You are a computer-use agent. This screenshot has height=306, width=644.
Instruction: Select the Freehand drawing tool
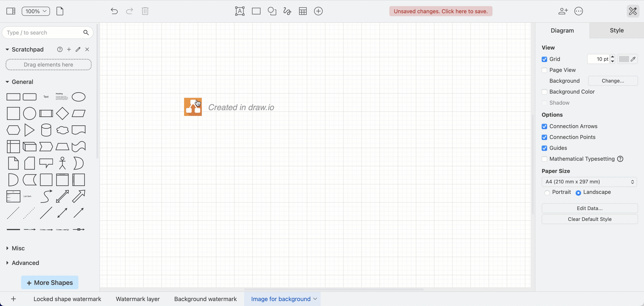pos(287,11)
